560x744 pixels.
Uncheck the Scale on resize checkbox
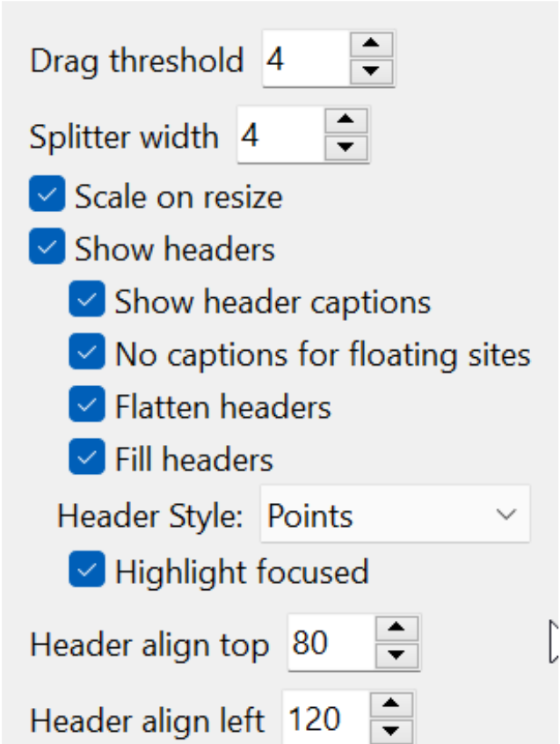pos(47,195)
